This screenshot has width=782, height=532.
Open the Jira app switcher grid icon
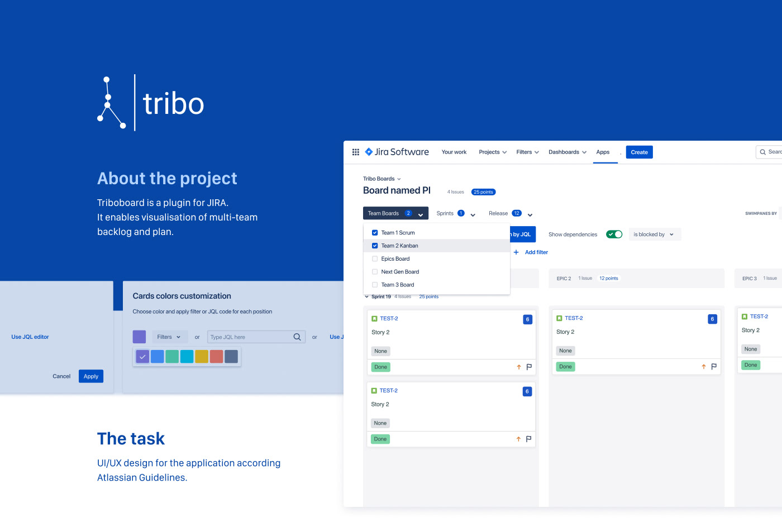(356, 152)
